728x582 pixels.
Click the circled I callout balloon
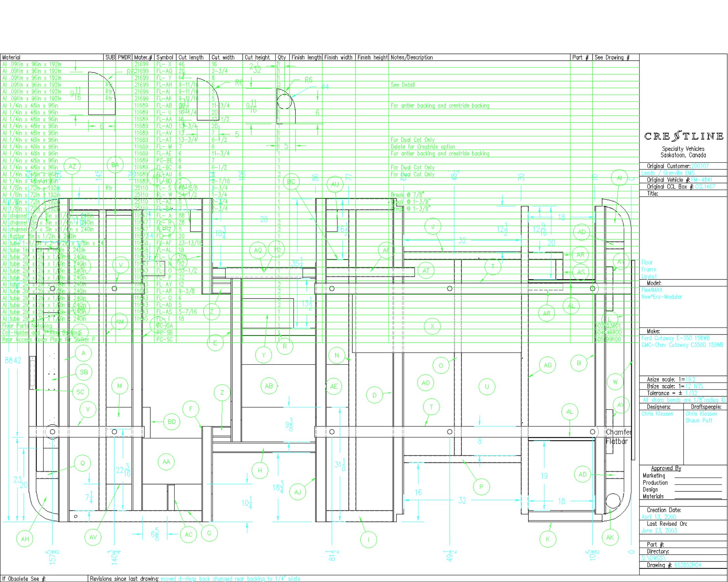(x=369, y=540)
